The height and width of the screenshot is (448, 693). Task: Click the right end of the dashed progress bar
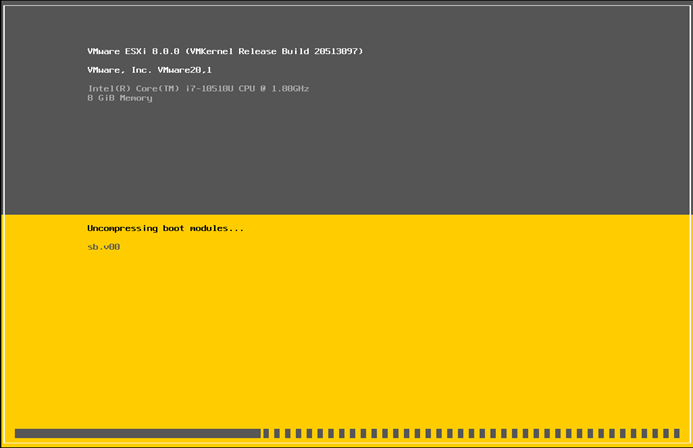point(674,433)
